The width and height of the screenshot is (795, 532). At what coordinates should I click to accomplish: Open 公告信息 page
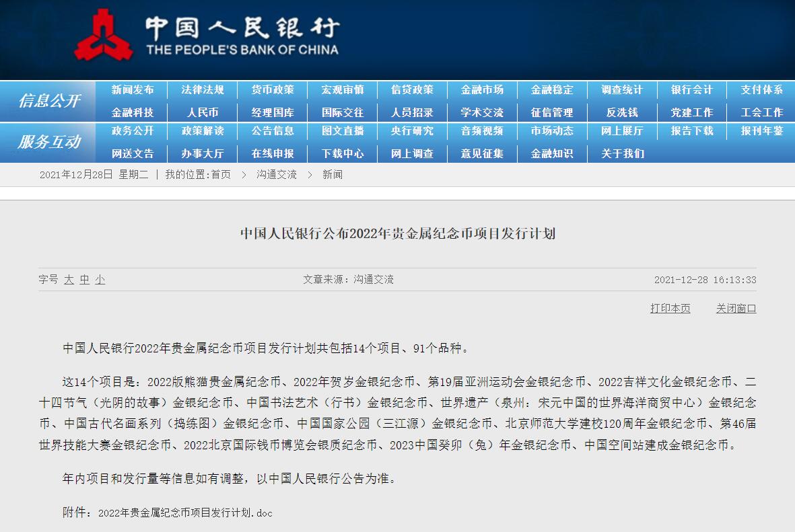[272, 130]
